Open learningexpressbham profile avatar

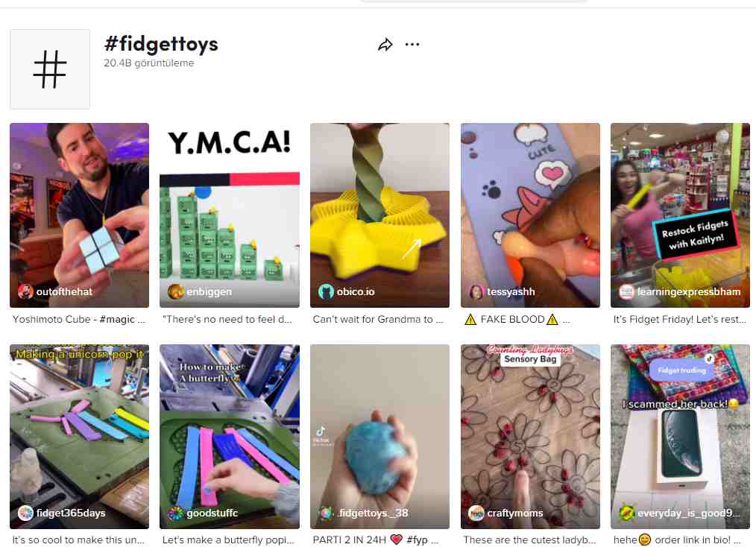tap(626, 291)
